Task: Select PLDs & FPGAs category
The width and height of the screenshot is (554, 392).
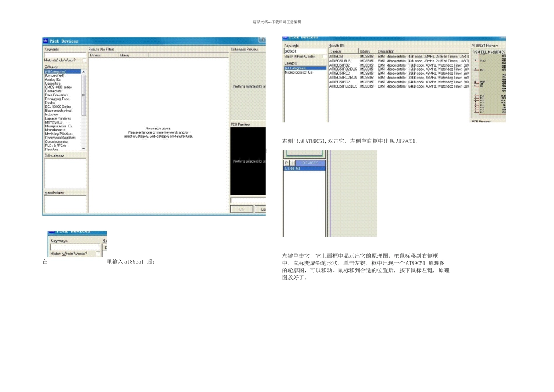Action: pyautogui.click(x=62, y=145)
